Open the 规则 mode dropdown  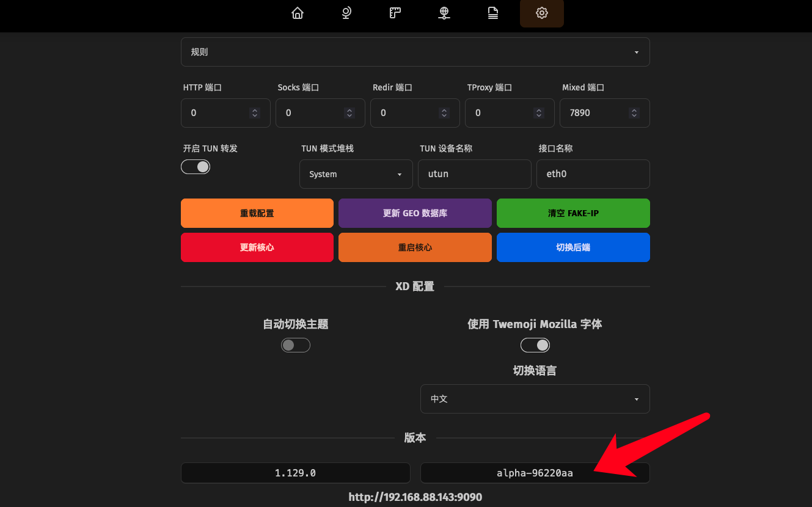tap(415, 52)
